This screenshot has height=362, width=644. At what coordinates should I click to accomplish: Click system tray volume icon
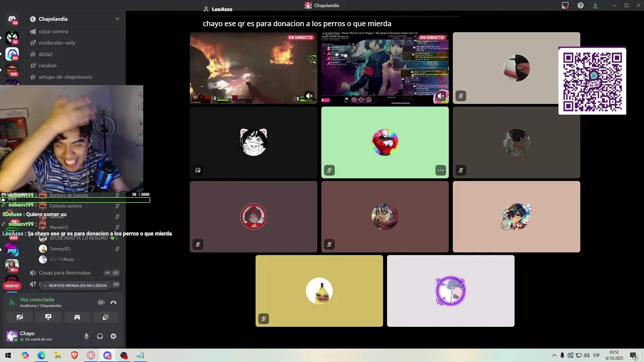(587, 355)
